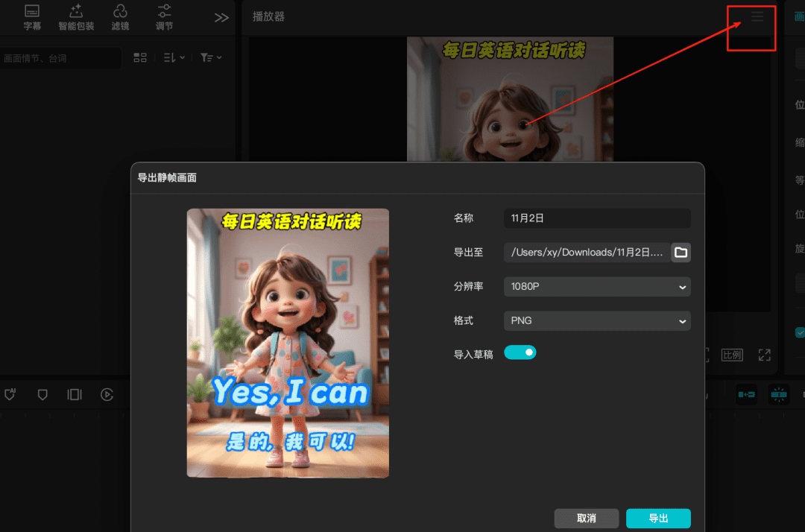Viewport: 805px width, 532px height.
Task: Click the AI marker shield icon
Action: [10, 394]
